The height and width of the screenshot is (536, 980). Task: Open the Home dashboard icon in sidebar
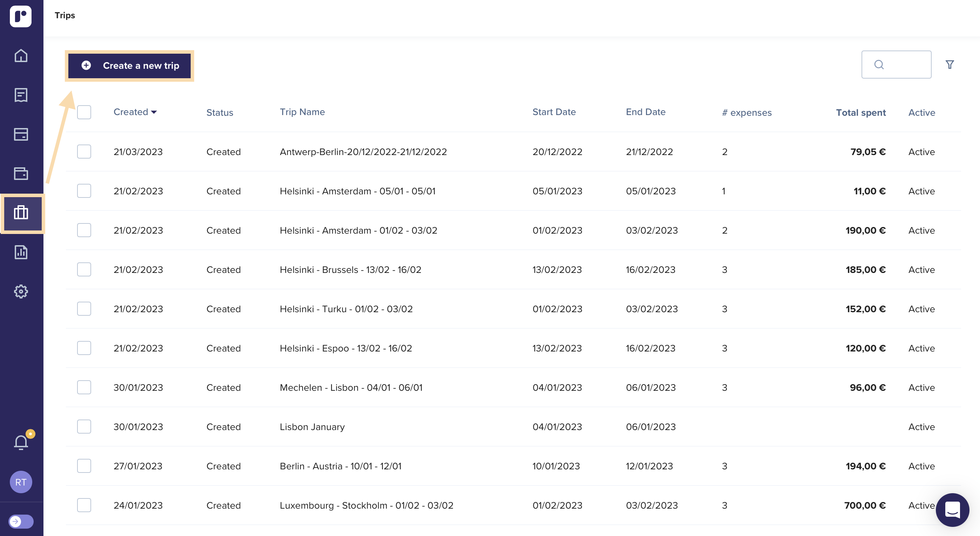pyautogui.click(x=21, y=55)
